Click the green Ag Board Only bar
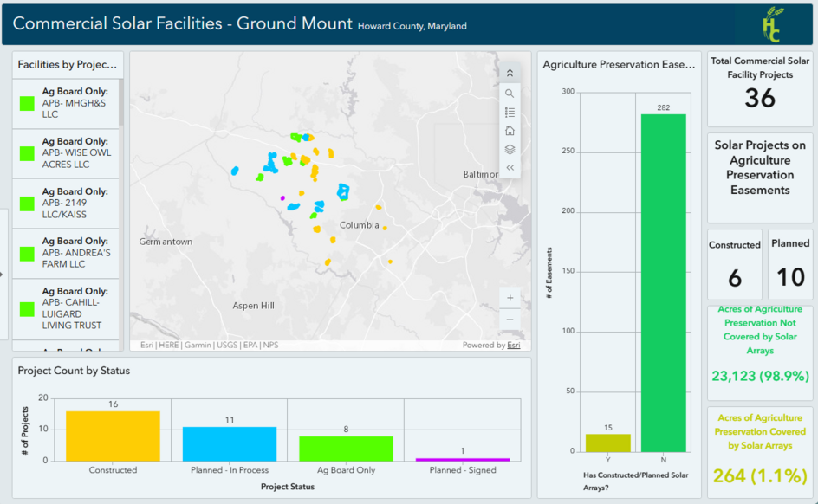Screen dimensions: 818x504 click(x=346, y=449)
